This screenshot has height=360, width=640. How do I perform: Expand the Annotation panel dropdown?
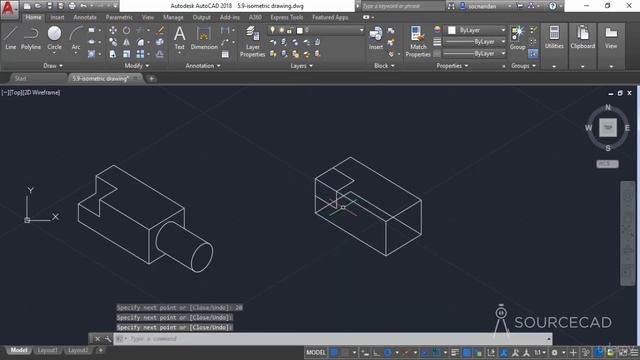click(x=203, y=66)
